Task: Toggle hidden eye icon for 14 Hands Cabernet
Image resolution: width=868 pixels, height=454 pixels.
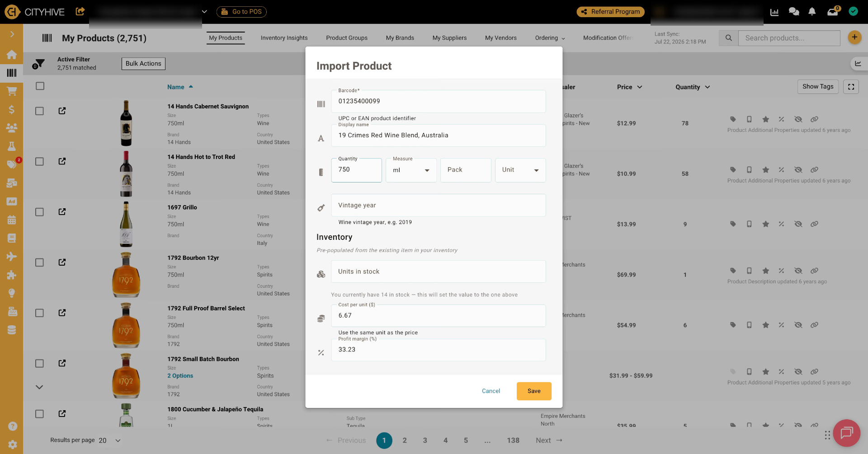Action: coord(798,119)
